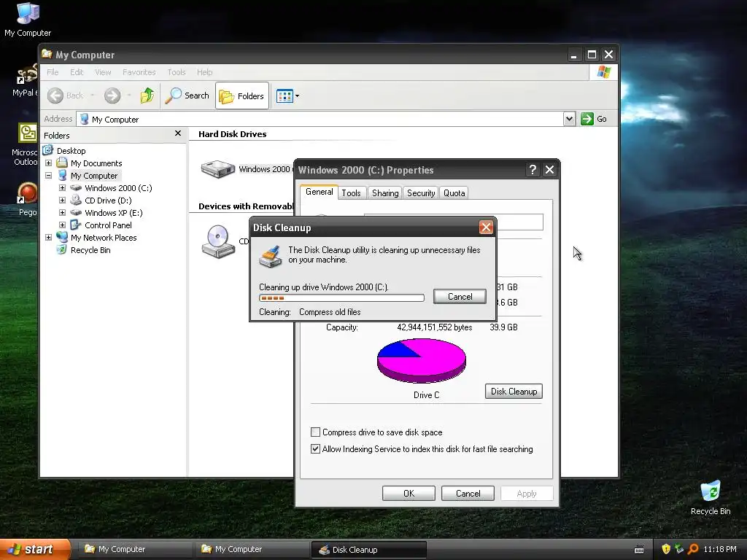Click the Disk Cleanup button in Properties
Screen dimensions: 747x560
pos(514,391)
